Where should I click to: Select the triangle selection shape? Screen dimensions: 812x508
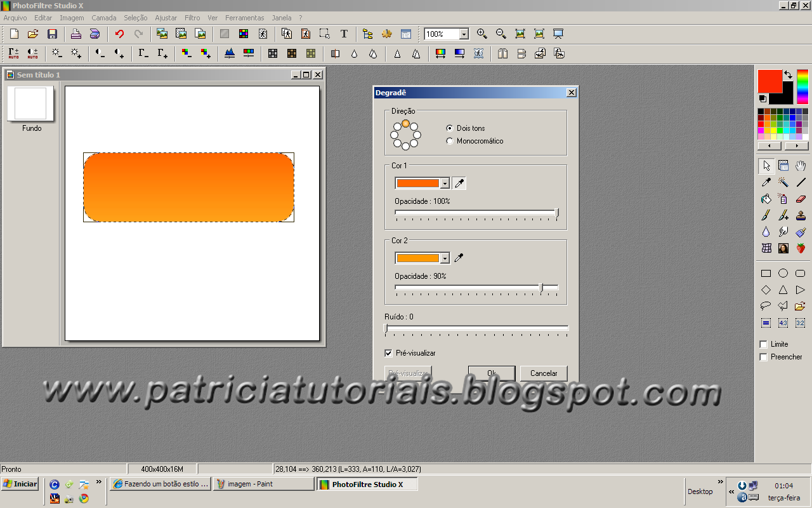coord(783,290)
